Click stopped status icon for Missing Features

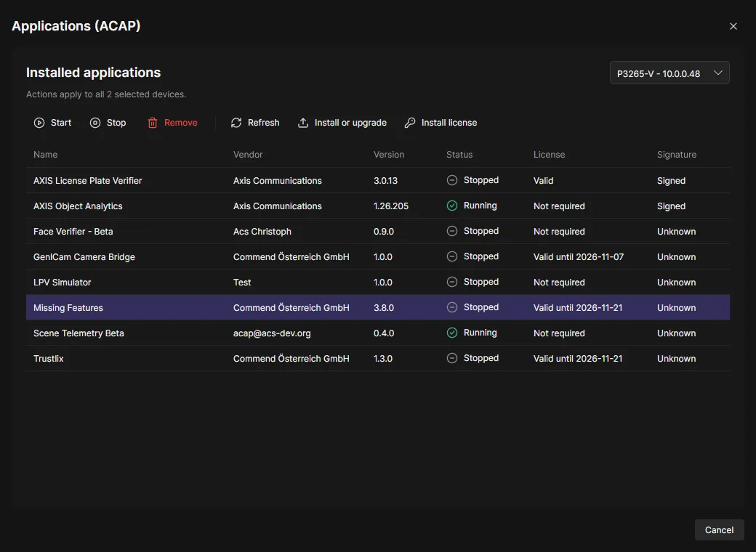tap(451, 307)
